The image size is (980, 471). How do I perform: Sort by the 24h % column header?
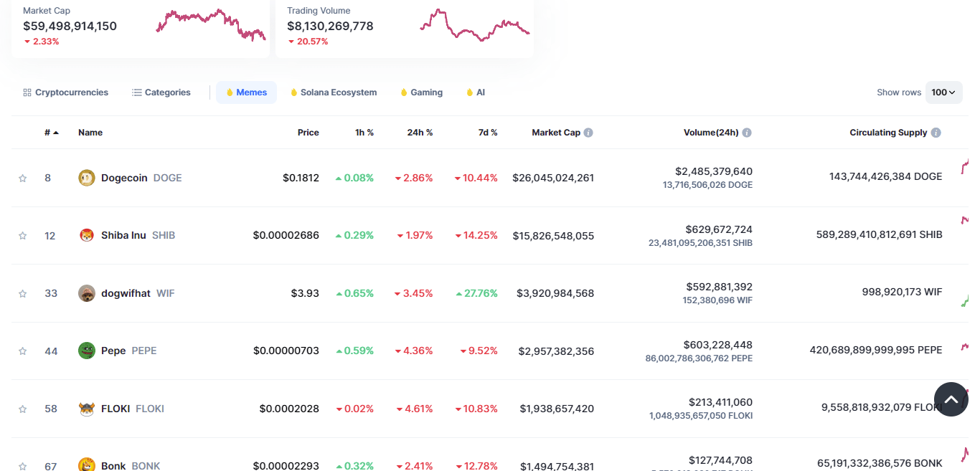tap(420, 133)
